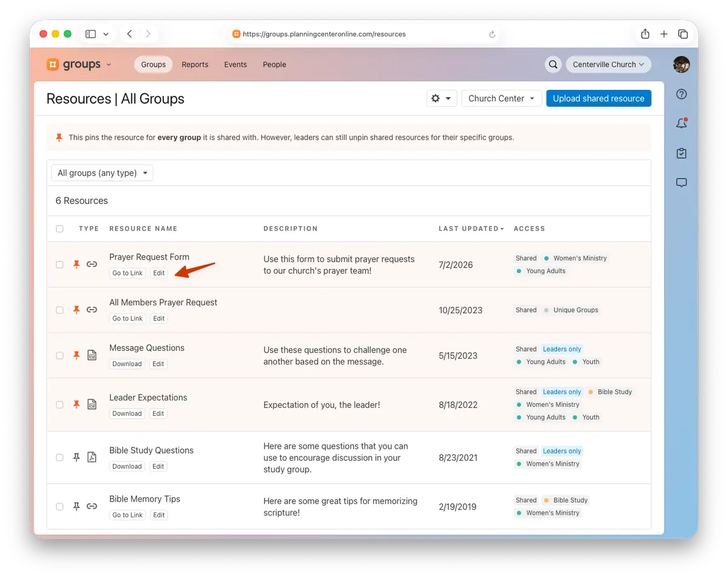Switch to the Reports tab

click(195, 64)
